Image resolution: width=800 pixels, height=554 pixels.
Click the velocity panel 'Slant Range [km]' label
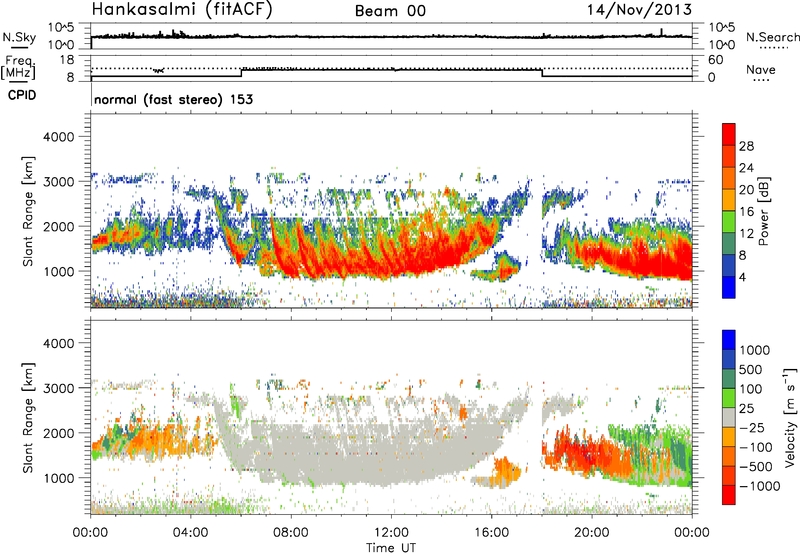(x=28, y=417)
